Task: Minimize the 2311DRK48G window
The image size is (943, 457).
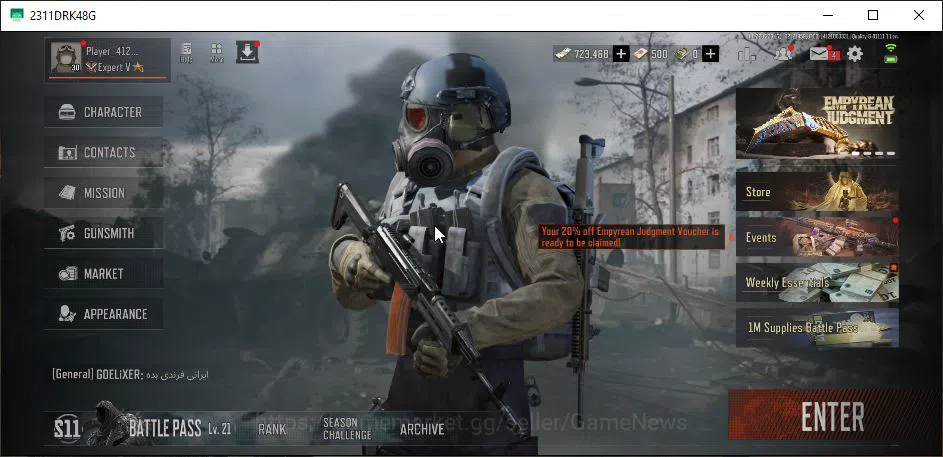Action: click(x=828, y=15)
